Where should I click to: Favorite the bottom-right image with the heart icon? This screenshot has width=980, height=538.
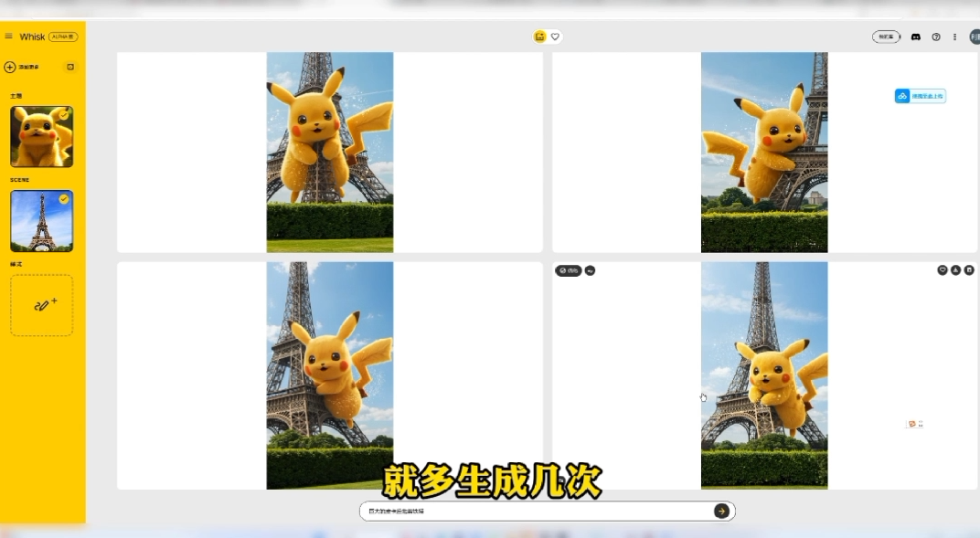tap(943, 270)
